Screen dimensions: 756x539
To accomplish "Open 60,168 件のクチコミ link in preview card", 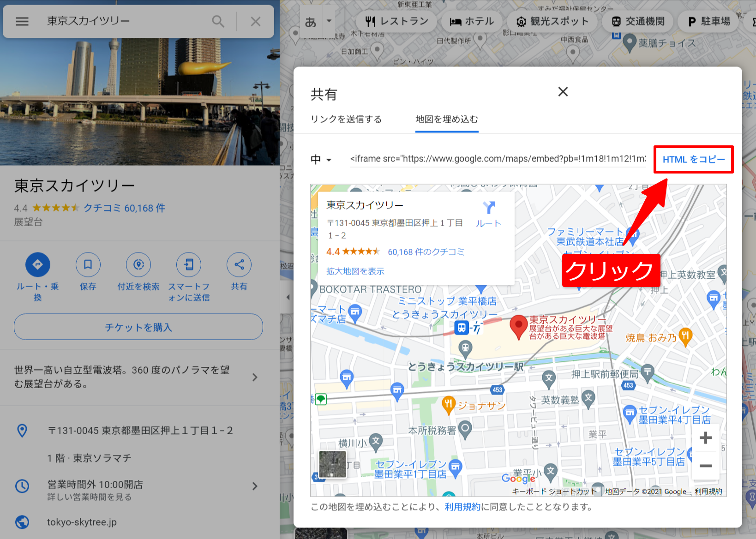I will 426,252.
